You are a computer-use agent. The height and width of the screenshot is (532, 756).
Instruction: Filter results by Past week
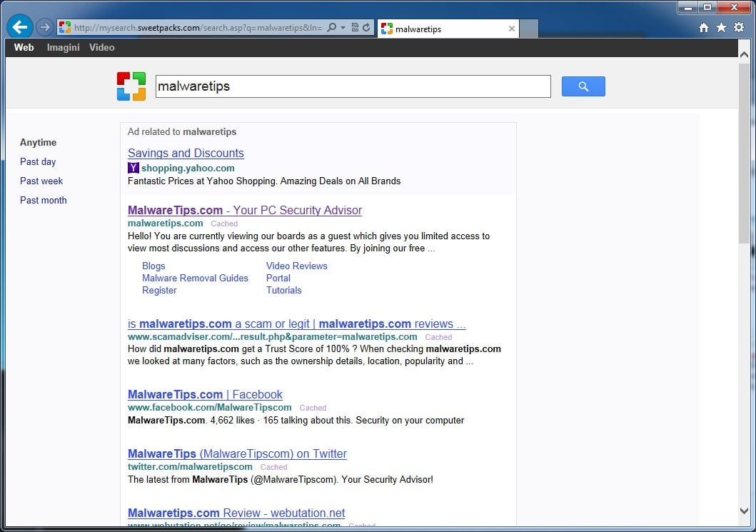tap(41, 181)
